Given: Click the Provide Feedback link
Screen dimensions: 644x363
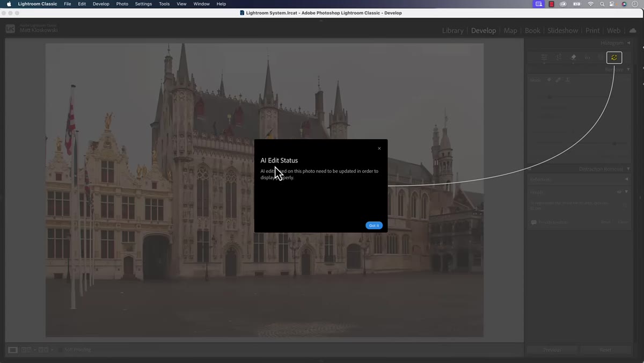Looking at the screenshot, I should click(x=553, y=222).
